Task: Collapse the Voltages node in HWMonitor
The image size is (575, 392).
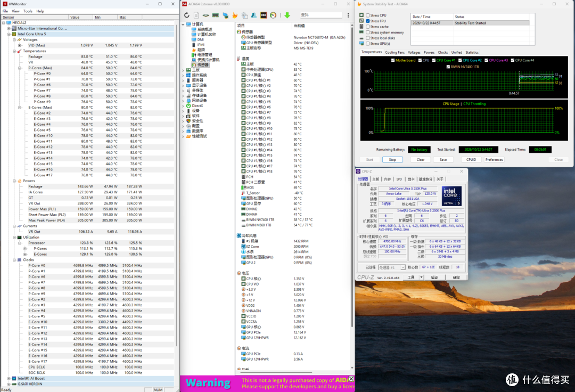Action: pos(14,39)
